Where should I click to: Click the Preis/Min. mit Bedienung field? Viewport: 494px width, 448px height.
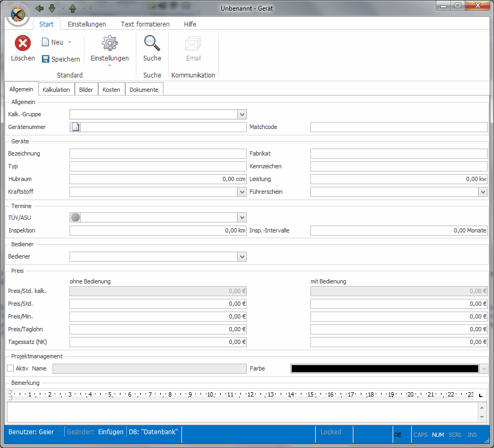pyautogui.click(x=399, y=316)
